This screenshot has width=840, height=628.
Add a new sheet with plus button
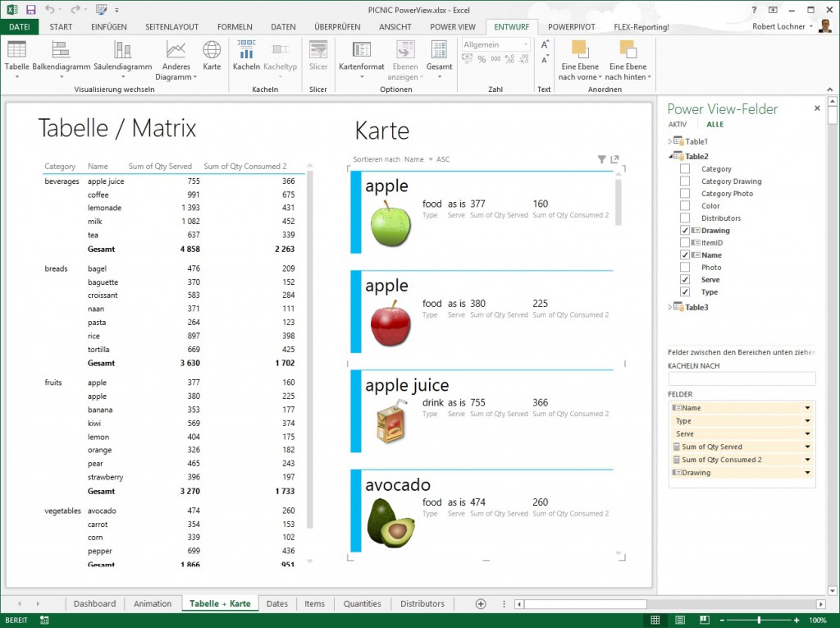pyautogui.click(x=481, y=603)
